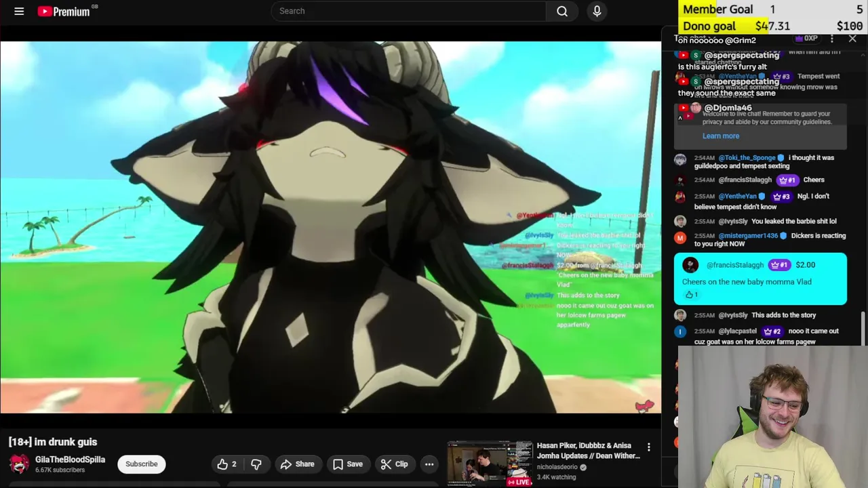Open the $2.00 francisStalaggh super chat card
Screen dimensions: 868x488
[760, 279]
